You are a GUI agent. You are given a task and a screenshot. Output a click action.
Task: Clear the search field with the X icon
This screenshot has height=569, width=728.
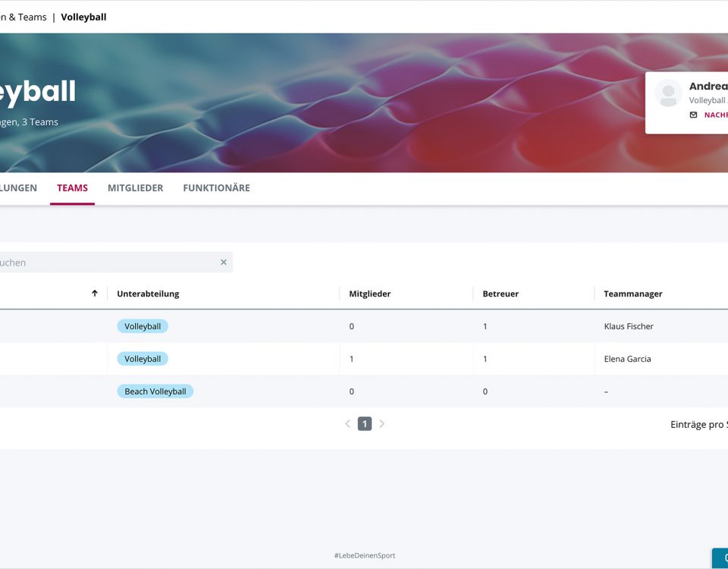[x=224, y=262]
